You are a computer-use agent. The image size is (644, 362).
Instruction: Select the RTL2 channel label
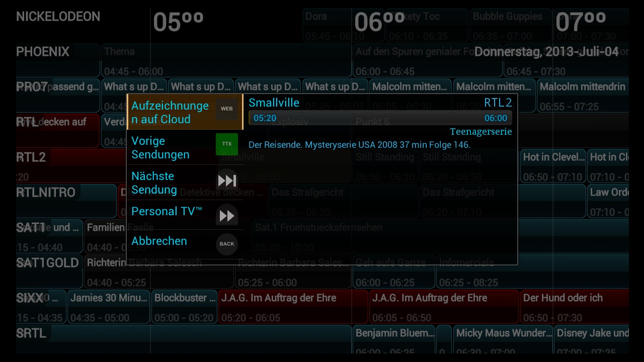(x=31, y=157)
